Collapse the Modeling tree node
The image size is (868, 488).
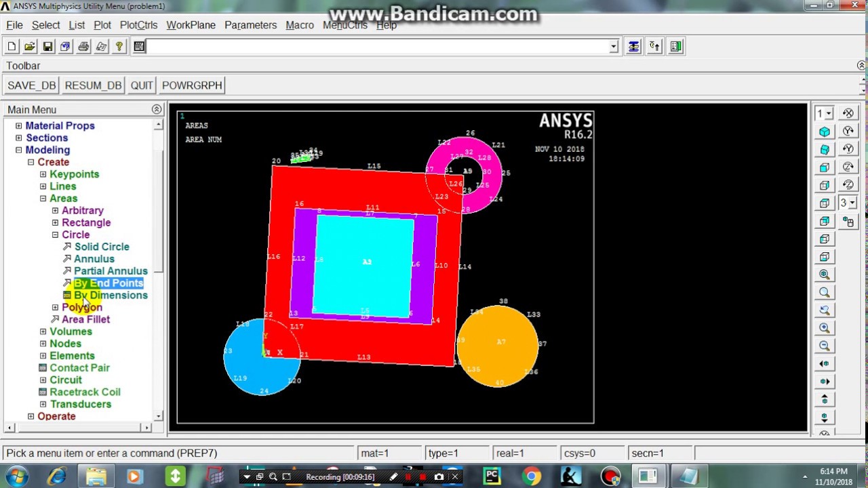pyautogui.click(x=18, y=150)
